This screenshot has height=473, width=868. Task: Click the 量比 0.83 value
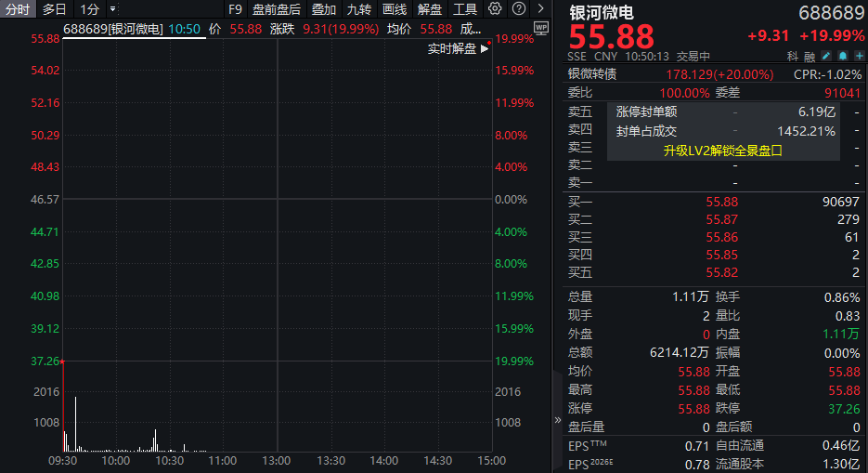pyautogui.click(x=848, y=316)
